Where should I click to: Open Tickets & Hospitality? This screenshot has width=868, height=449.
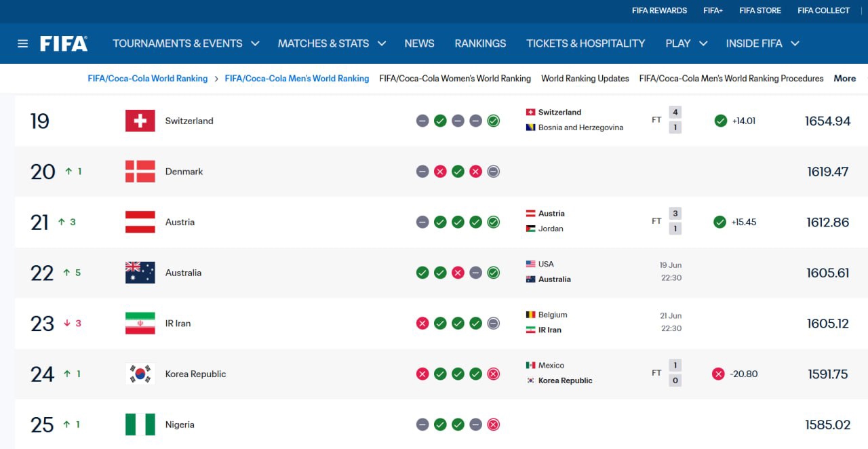click(x=586, y=43)
